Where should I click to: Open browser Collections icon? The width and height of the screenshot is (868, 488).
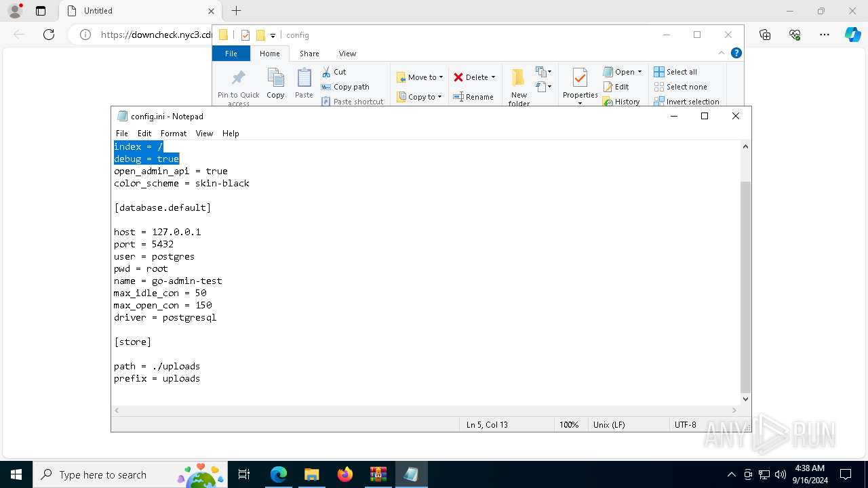coord(765,35)
